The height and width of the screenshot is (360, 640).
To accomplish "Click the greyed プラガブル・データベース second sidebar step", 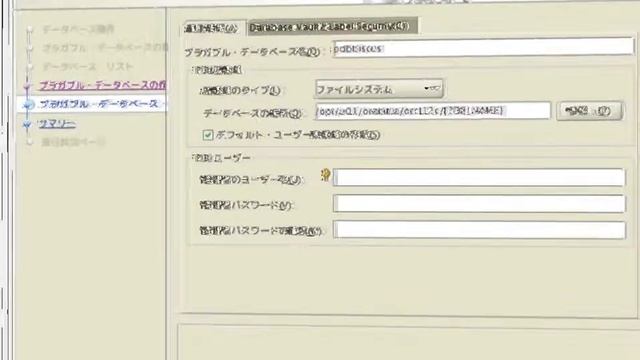I will (x=104, y=47).
